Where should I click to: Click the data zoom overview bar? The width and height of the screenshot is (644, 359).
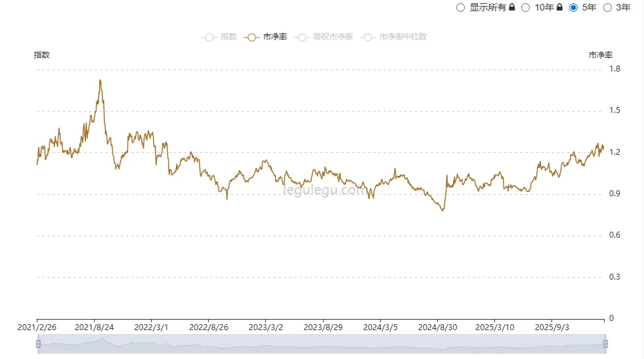[322, 344]
